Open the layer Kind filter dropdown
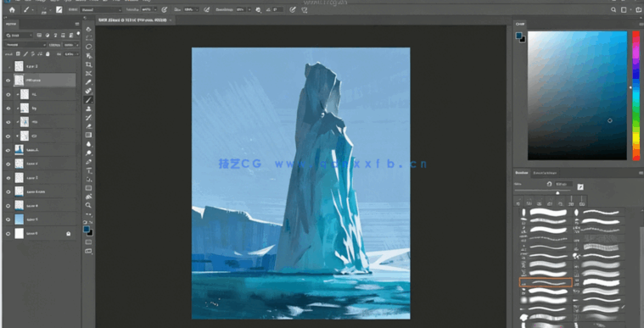Viewport: 644px width, 328px height. [x=19, y=36]
